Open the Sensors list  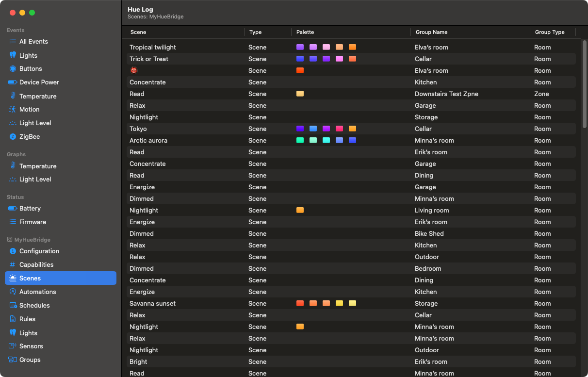tap(30, 346)
